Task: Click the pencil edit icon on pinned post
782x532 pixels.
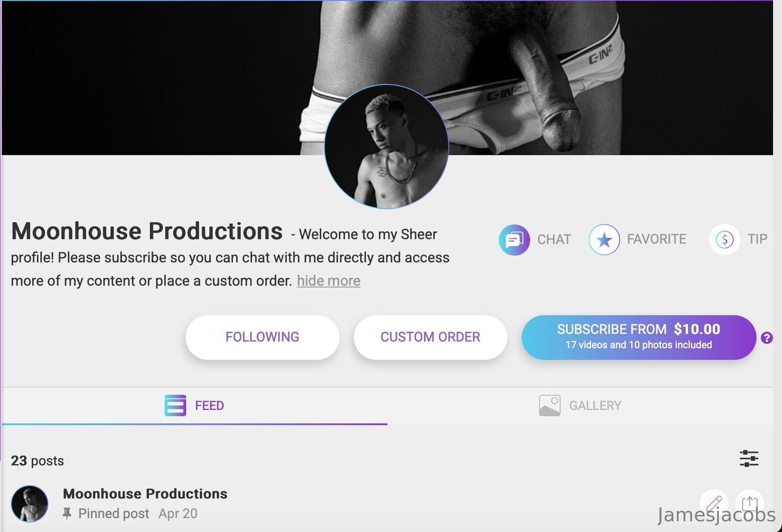Action: pos(714,503)
